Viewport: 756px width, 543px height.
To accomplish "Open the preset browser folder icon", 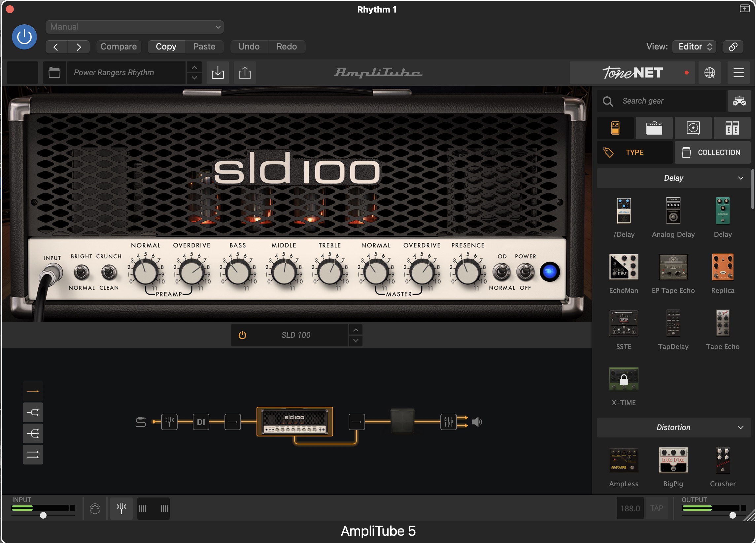I will (54, 72).
